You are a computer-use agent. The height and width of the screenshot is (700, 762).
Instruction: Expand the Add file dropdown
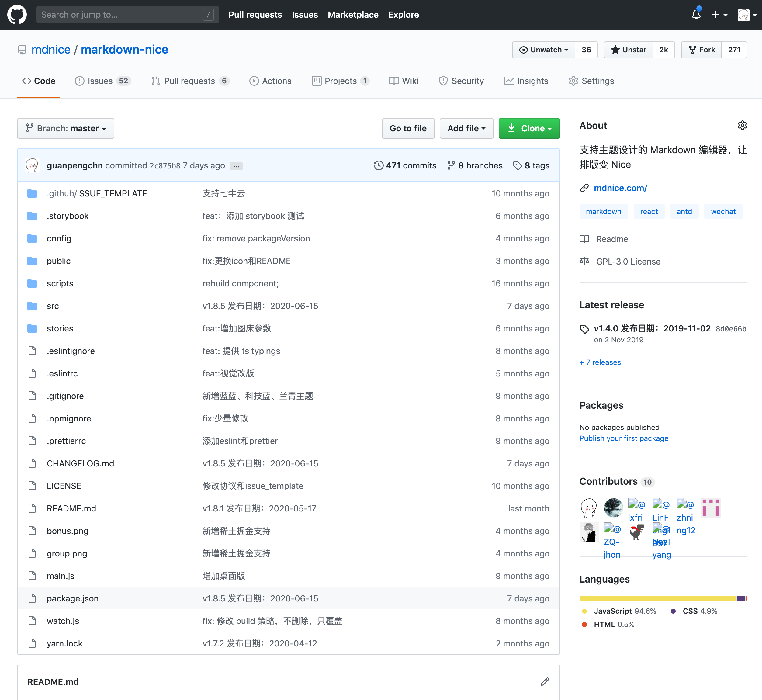466,128
